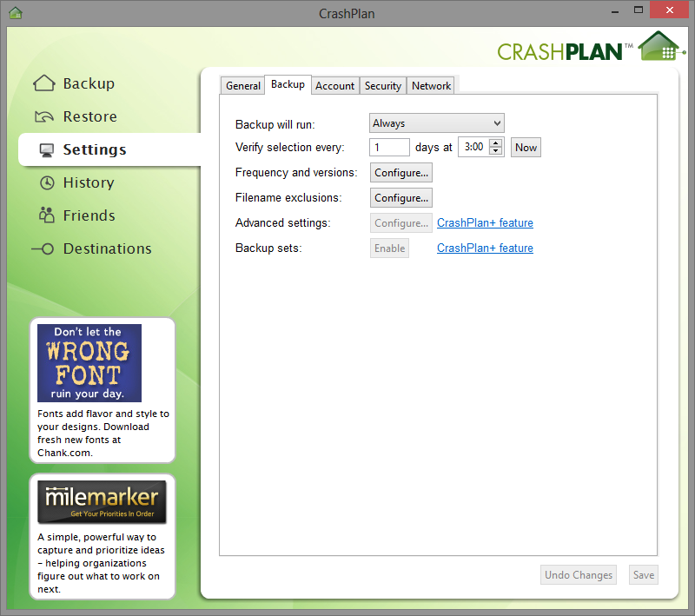Open the milemarker ad banner

click(102, 501)
